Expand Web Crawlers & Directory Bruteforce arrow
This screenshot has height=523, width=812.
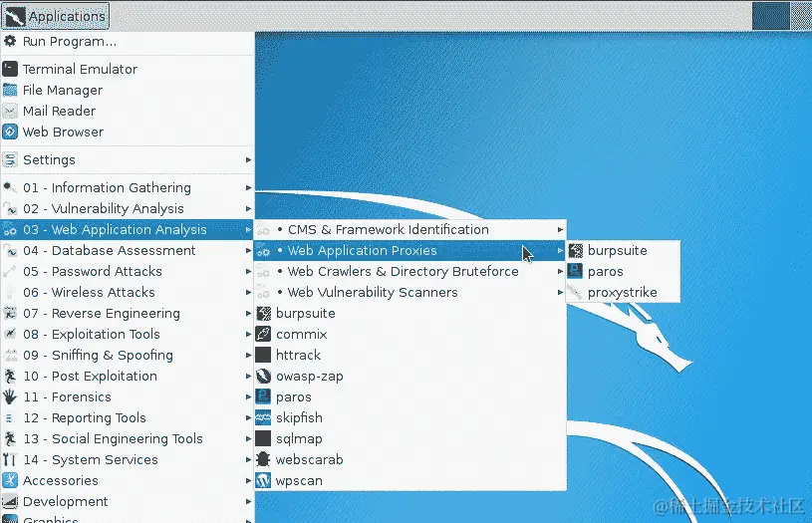[x=560, y=271]
